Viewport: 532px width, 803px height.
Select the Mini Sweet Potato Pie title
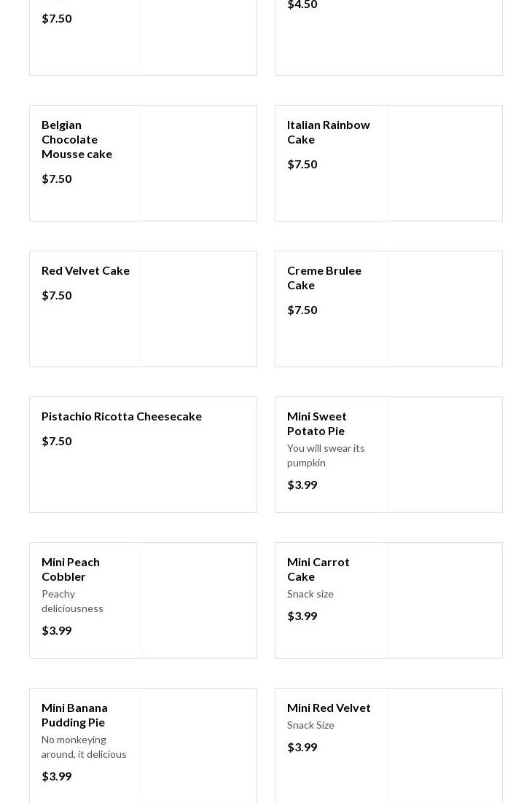point(316,423)
